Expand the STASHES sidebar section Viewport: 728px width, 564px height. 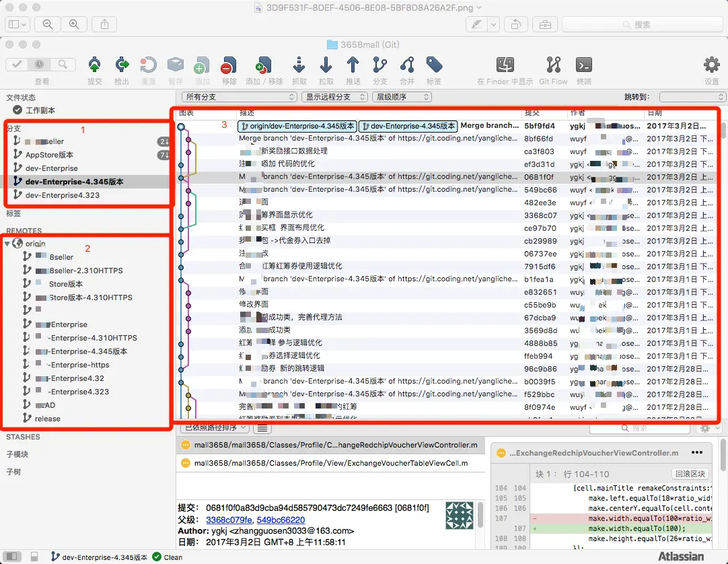coord(24,437)
